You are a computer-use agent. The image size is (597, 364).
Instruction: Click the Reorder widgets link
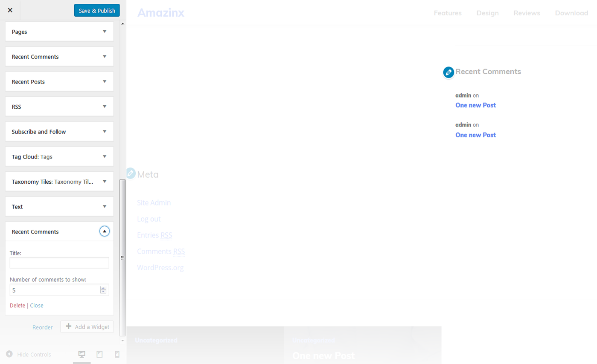43,327
